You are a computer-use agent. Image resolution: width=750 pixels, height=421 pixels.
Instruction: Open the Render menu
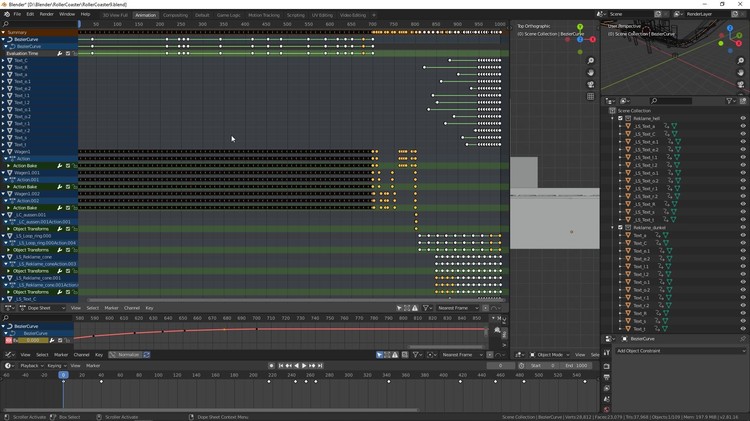point(46,15)
